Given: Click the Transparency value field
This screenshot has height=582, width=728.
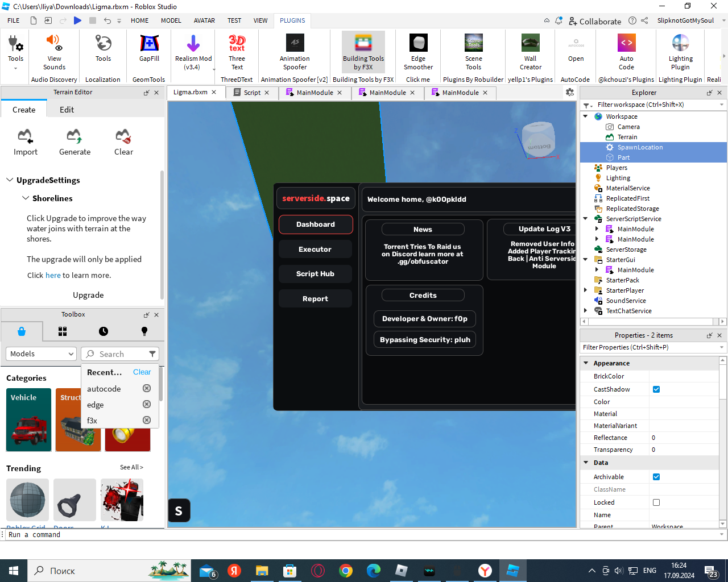Looking at the screenshot, I should pos(684,450).
